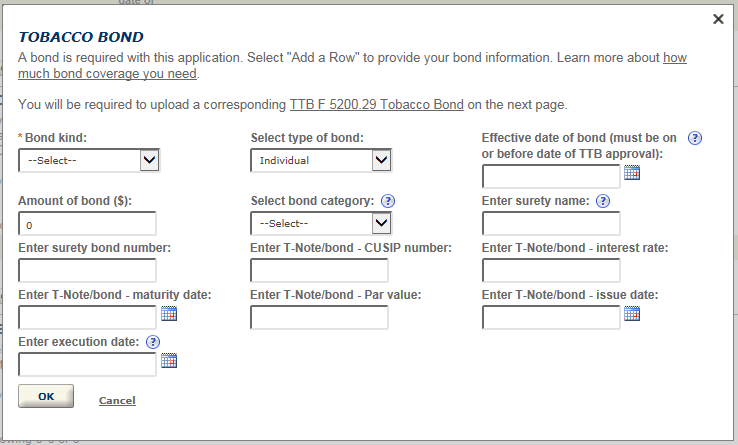Click the Cancel link
This screenshot has width=738, height=445.
[x=117, y=401]
